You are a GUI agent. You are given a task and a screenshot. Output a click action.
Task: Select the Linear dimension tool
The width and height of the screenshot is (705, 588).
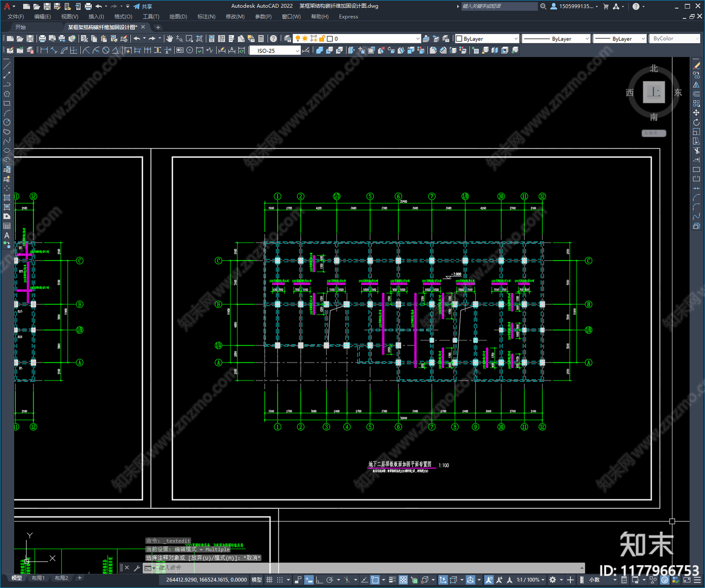coord(44,50)
